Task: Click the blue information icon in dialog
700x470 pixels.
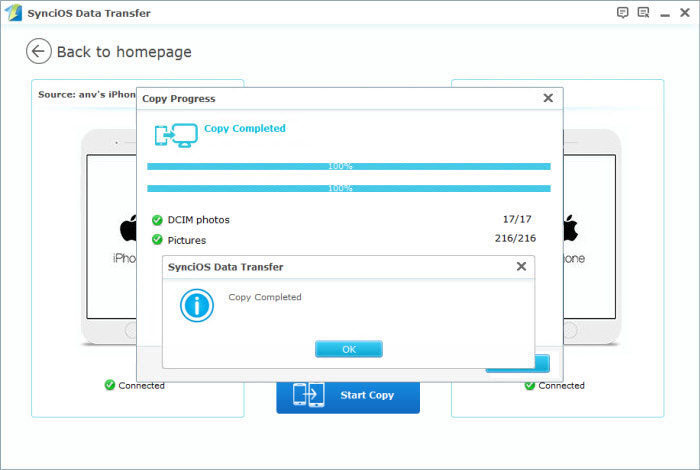Action: point(197,305)
